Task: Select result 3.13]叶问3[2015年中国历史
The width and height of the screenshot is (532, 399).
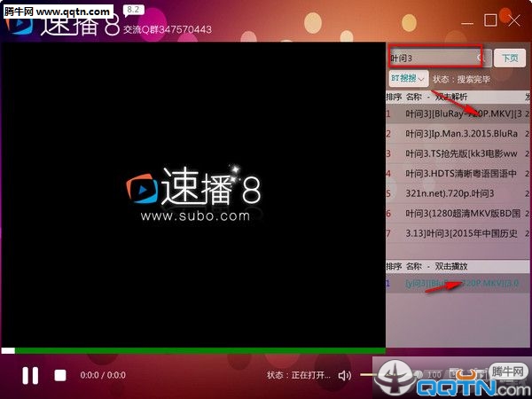Action: point(458,233)
